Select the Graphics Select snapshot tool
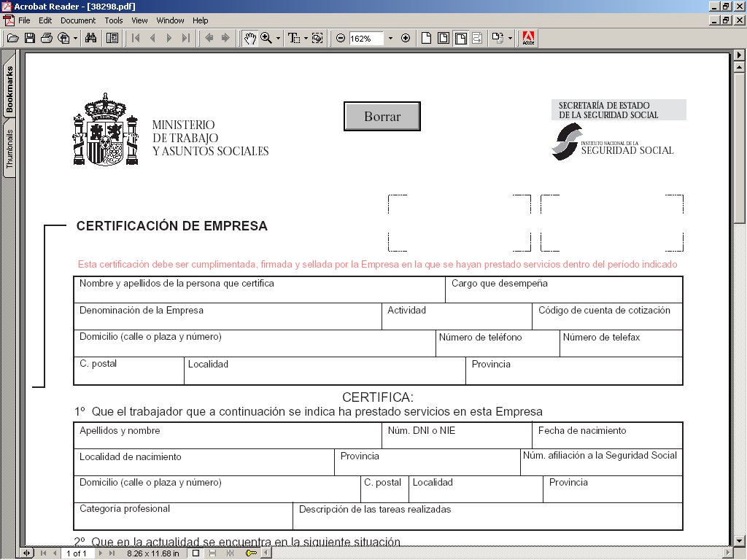Image resolution: width=747 pixels, height=560 pixels. (317, 38)
